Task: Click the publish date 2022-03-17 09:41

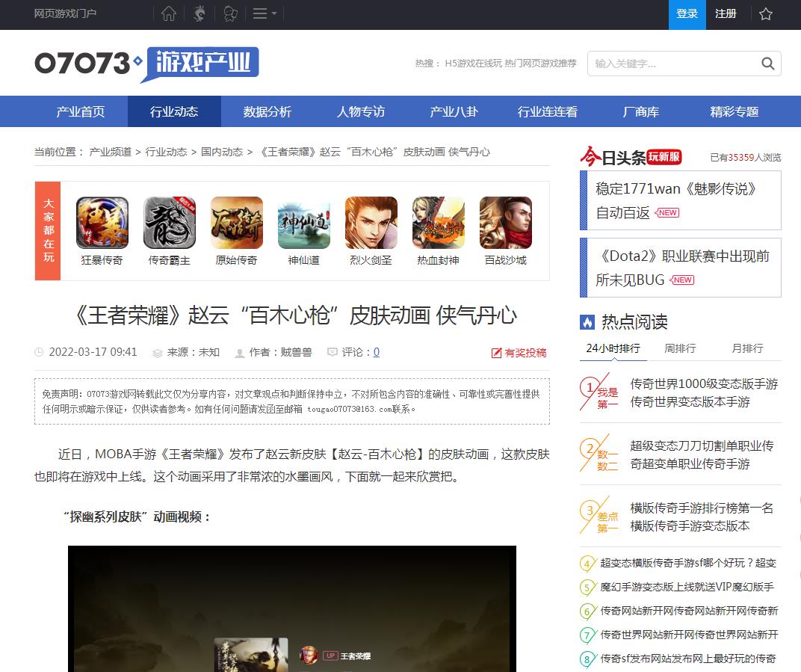Action: (x=93, y=352)
